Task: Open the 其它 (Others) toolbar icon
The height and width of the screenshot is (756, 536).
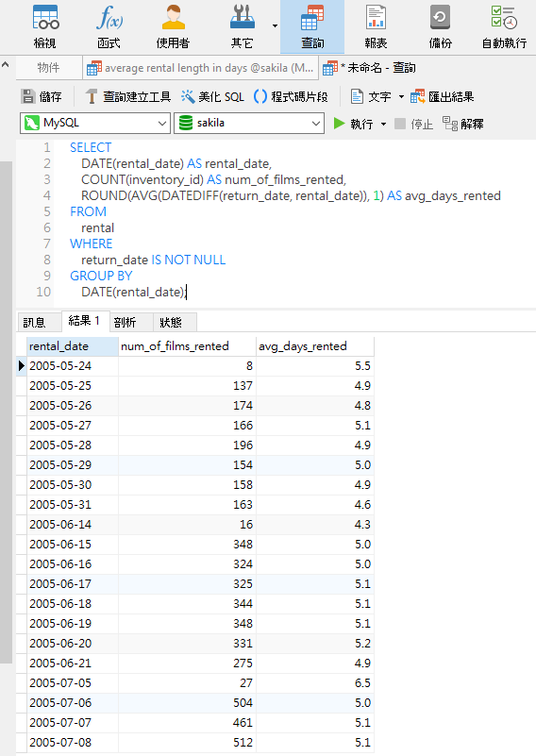Action: (x=242, y=26)
